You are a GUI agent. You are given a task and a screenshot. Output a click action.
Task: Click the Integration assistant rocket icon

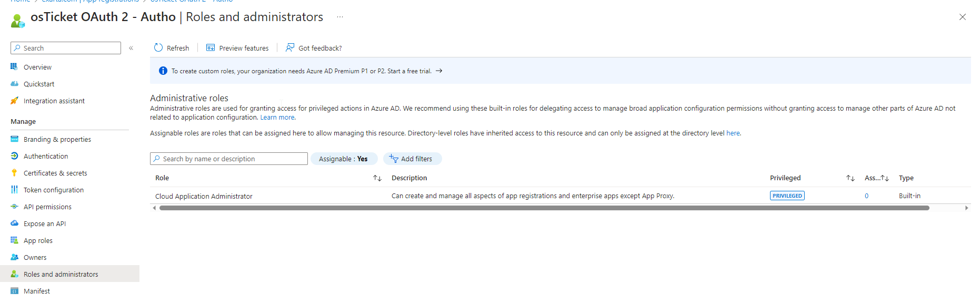tap(14, 101)
